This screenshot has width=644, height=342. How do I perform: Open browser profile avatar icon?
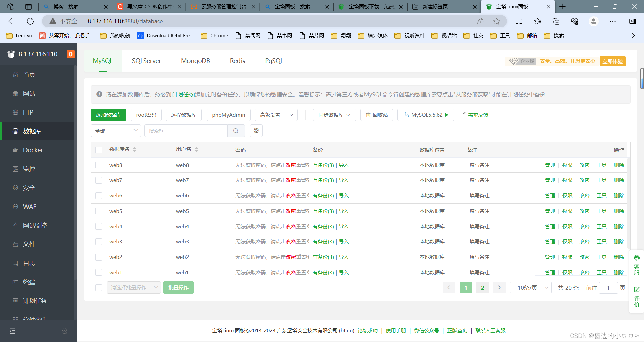click(594, 21)
